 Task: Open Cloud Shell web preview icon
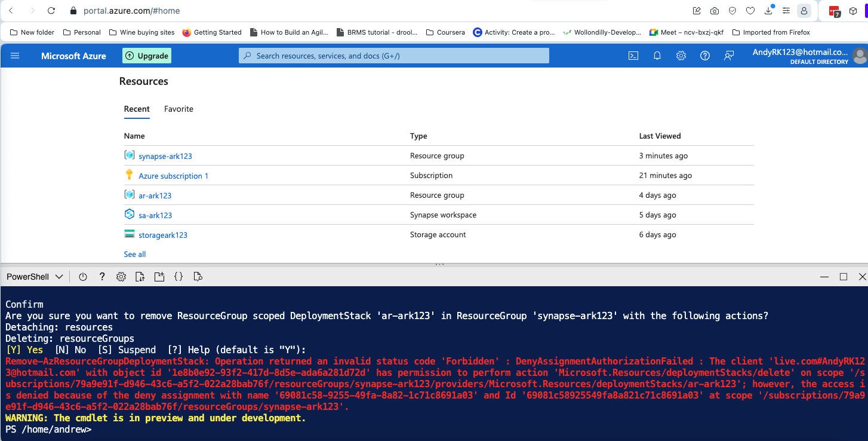point(198,276)
